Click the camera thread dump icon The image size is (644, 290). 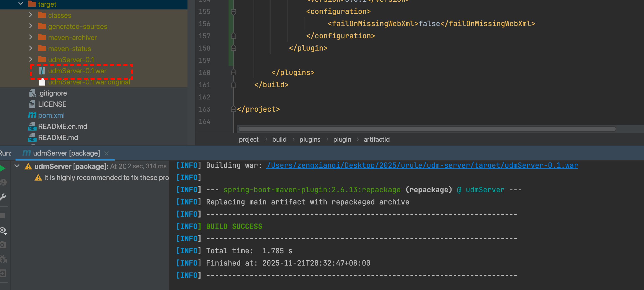pos(3,244)
